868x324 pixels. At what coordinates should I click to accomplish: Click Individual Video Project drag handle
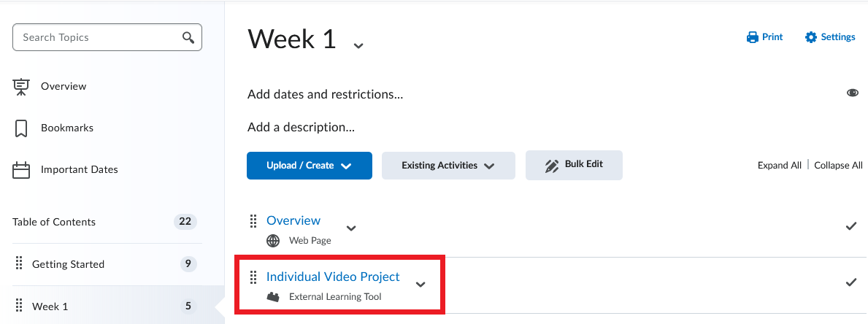coord(253,277)
